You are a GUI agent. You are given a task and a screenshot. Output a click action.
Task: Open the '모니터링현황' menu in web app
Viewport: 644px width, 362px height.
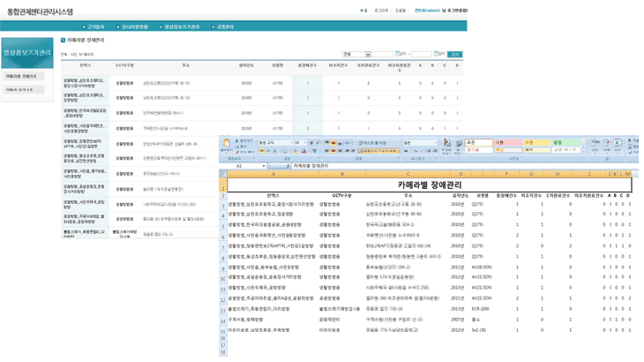coord(131,26)
